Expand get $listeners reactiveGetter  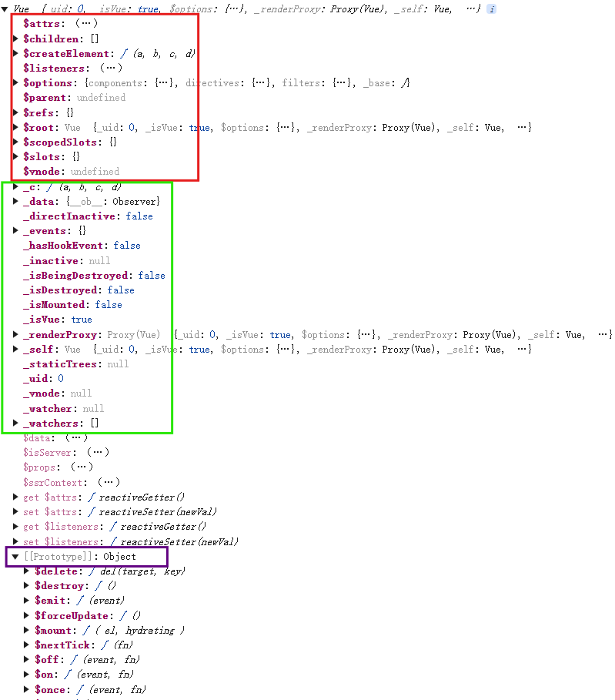click(x=15, y=526)
